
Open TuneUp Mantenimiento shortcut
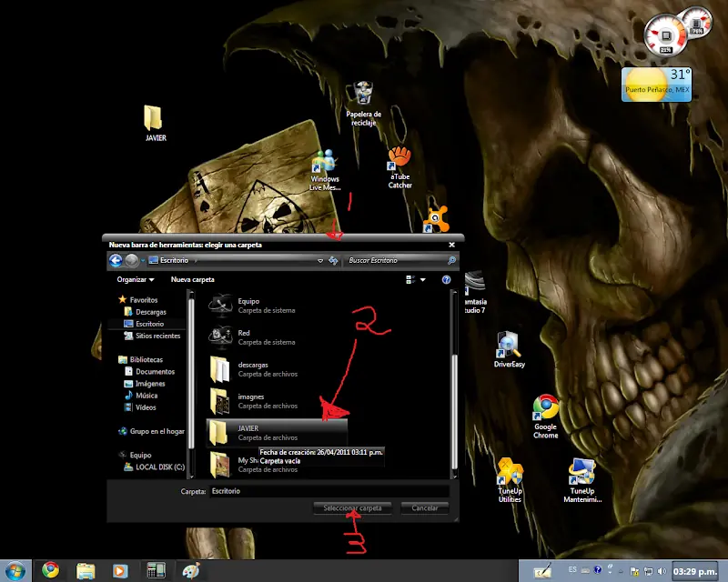(582, 480)
